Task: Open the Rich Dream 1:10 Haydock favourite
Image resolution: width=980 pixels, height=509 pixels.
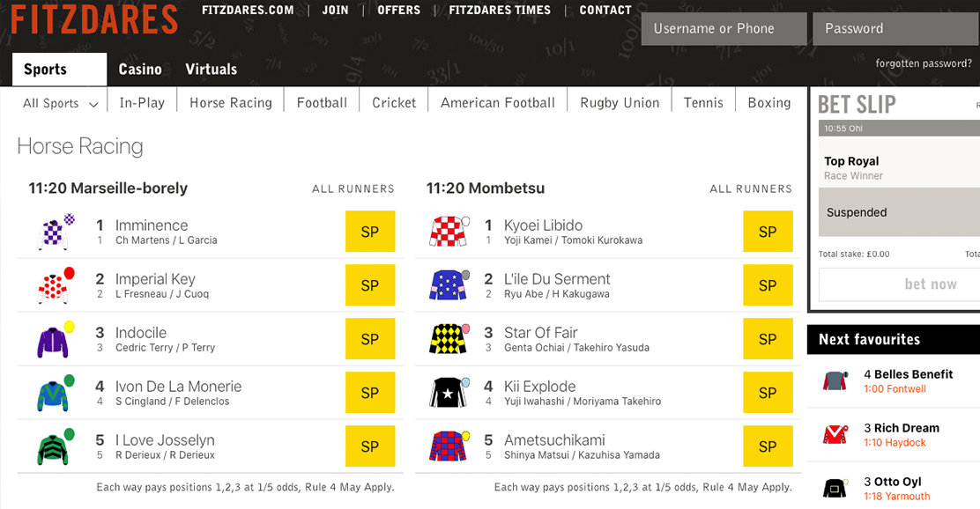Action: [x=905, y=435]
